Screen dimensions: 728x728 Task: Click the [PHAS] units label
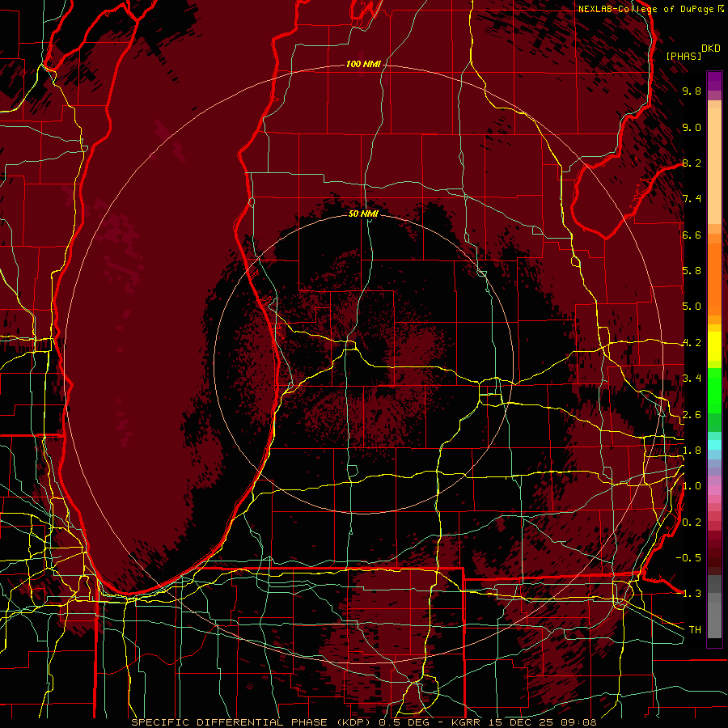click(684, 56)
